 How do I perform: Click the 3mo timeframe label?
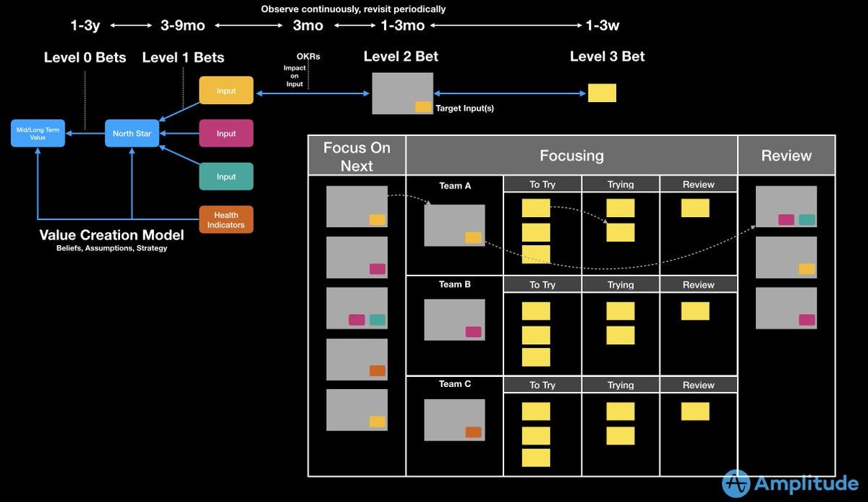(307, 25)
